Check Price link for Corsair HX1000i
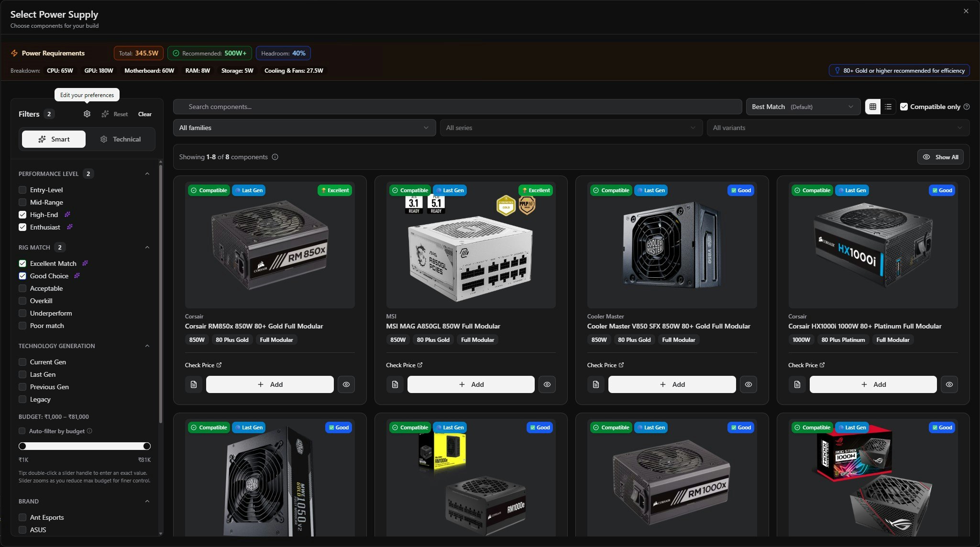This screenshot has width=980, height=547. tap(806, 365)
